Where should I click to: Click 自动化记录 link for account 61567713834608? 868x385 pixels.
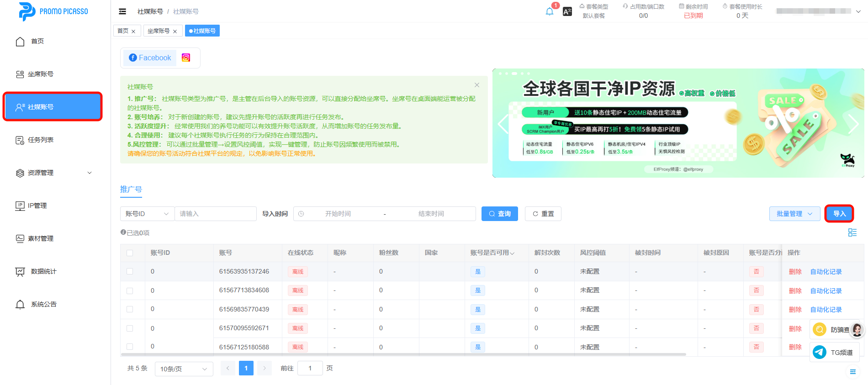point(826,291)
